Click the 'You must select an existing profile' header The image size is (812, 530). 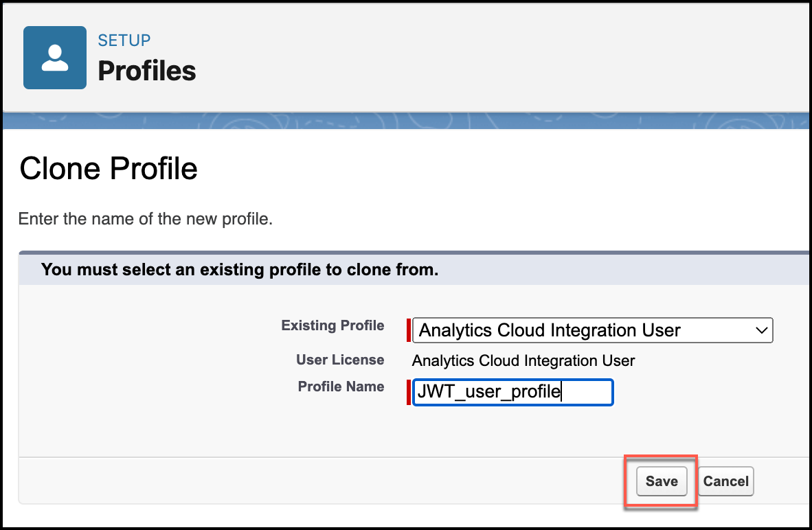240,270
